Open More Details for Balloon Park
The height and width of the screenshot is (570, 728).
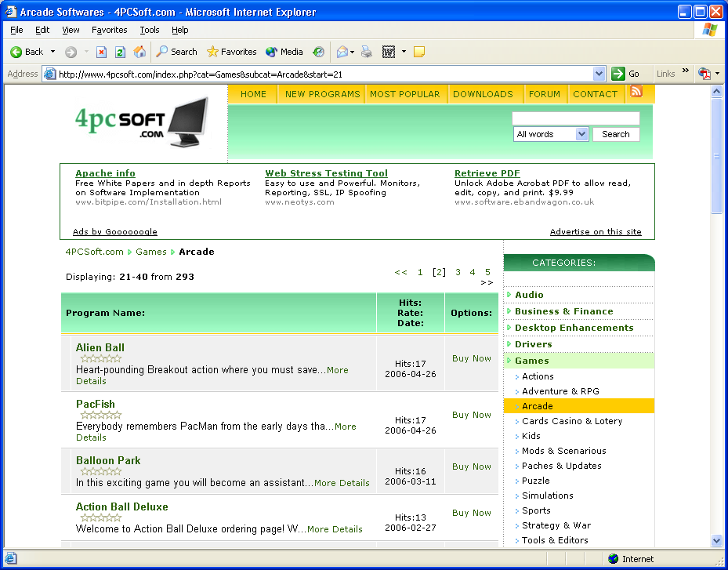[342, 483]
